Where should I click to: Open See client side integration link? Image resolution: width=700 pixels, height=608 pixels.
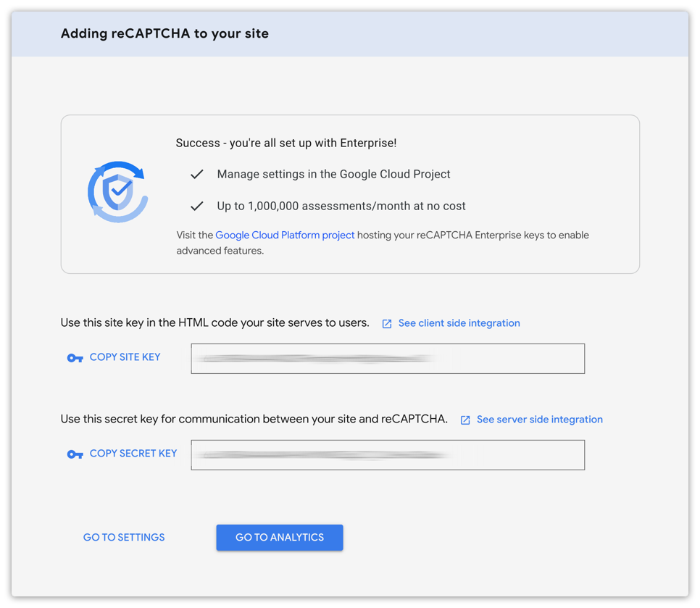coord(459,323)
